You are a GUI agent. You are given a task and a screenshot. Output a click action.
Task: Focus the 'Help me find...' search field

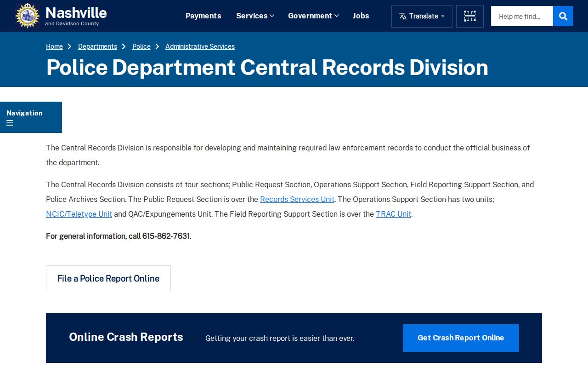pos(522,16)
